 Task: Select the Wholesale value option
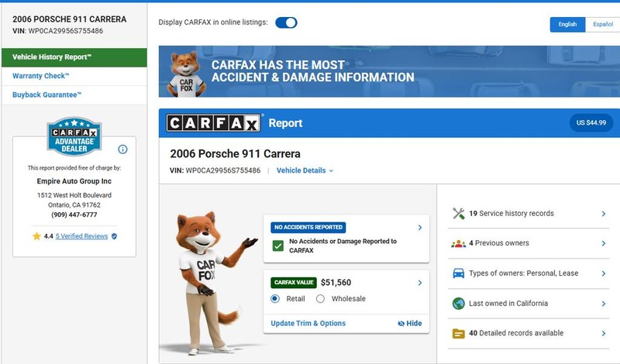pyautogui.click(x=321, y=299)
